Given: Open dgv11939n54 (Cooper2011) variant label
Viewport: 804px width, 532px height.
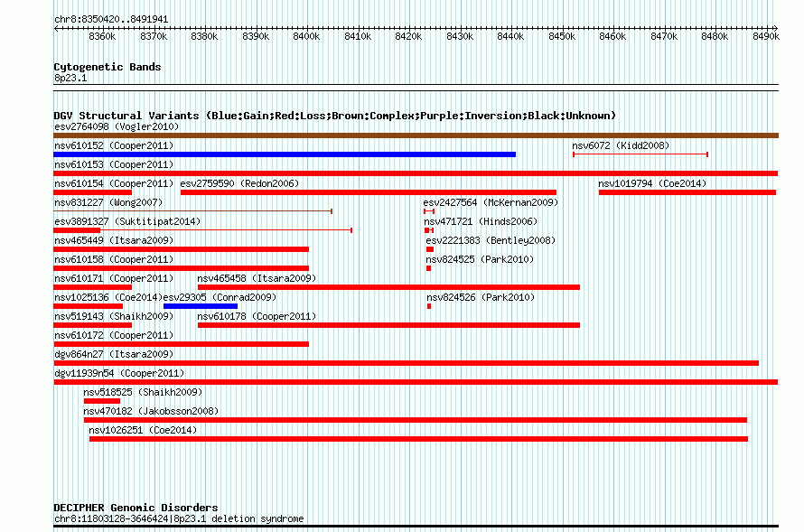Looking at the screenshot, I should click(119, 373).
